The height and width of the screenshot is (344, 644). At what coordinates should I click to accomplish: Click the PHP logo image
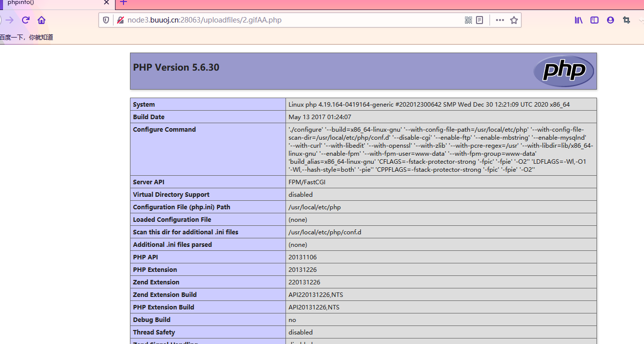point(563,71)
